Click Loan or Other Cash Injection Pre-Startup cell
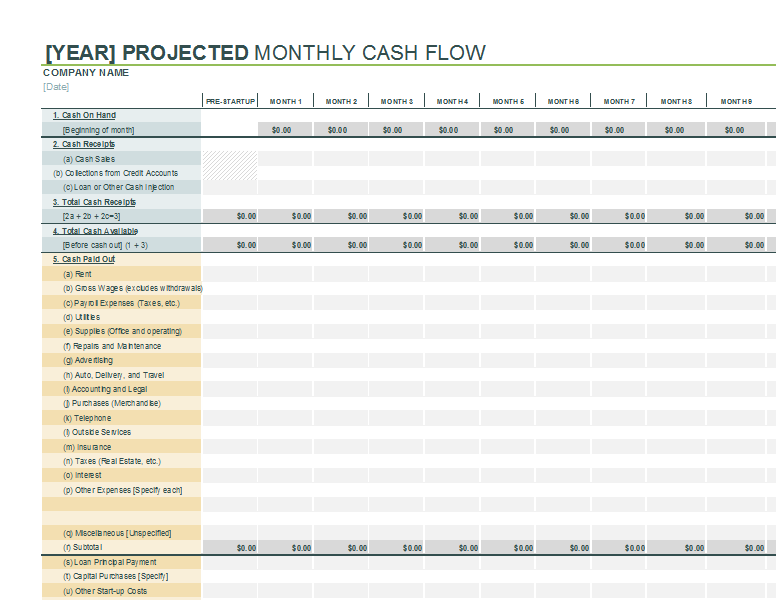 click(x=230, y=187)
